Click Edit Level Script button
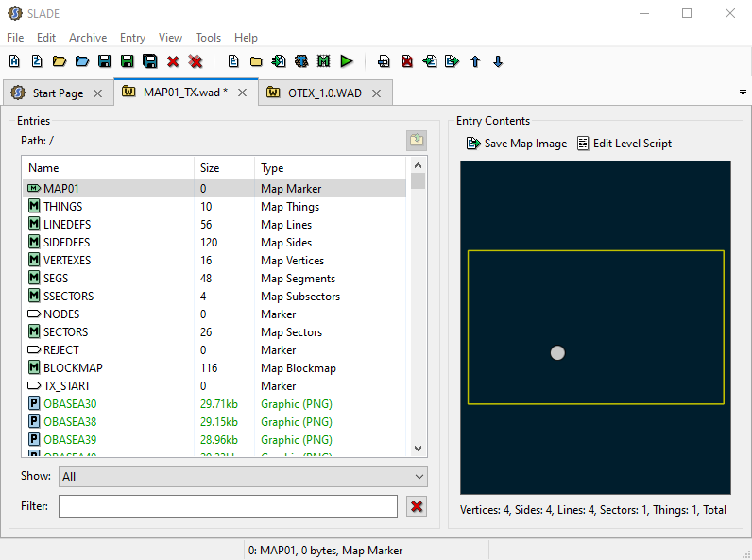Viewport: 752px width, 560px height. pyautogui.click(x=624, y=144)
